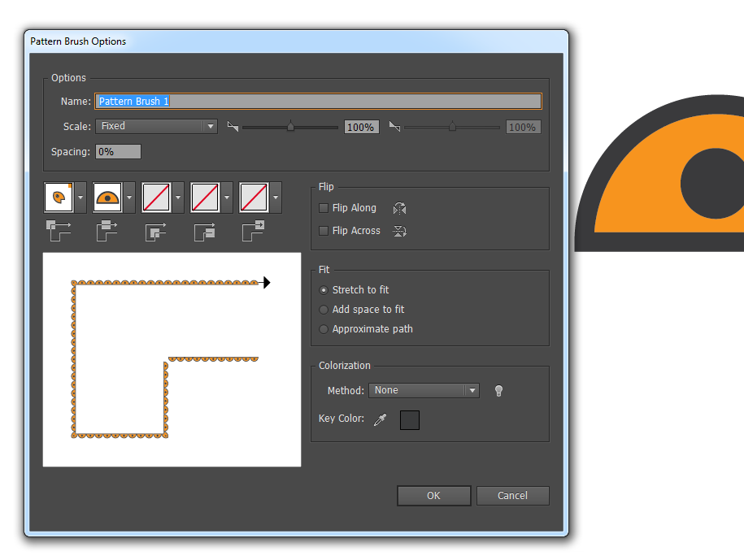Click the first scale percentage field
This screenshot has width=744, height=560.
[362, 127]
